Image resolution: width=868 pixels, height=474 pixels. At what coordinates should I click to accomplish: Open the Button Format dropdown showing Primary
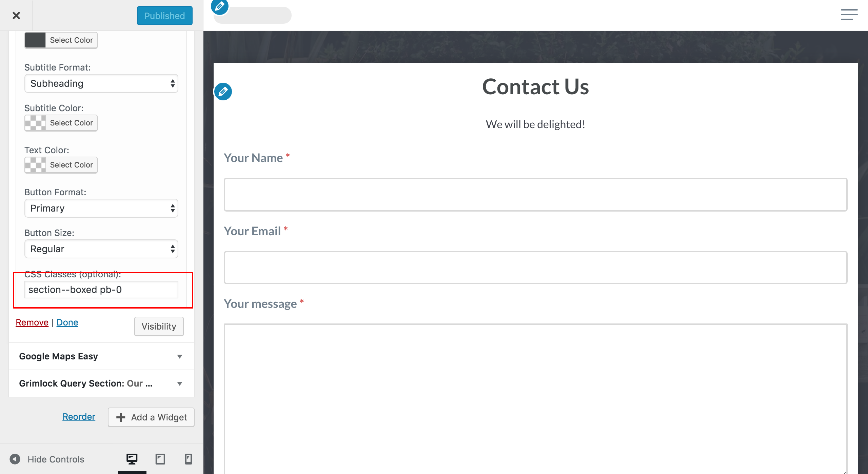pyautogui.click(x=101, y=208)
